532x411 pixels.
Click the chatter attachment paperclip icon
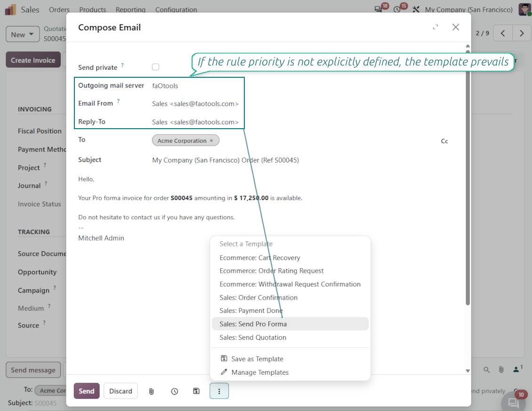click(x=501, y=370)
